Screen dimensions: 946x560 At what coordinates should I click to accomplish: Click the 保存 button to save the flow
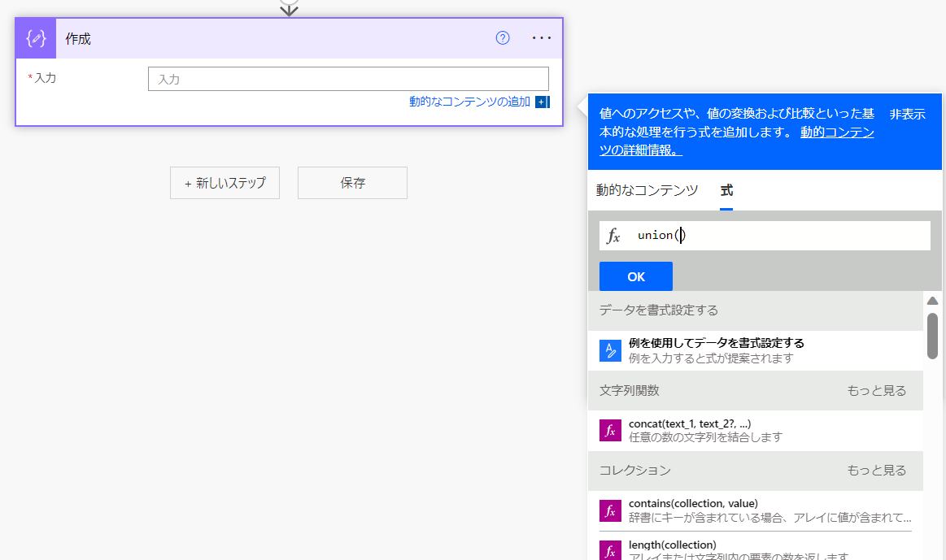[x=352, y=183]
